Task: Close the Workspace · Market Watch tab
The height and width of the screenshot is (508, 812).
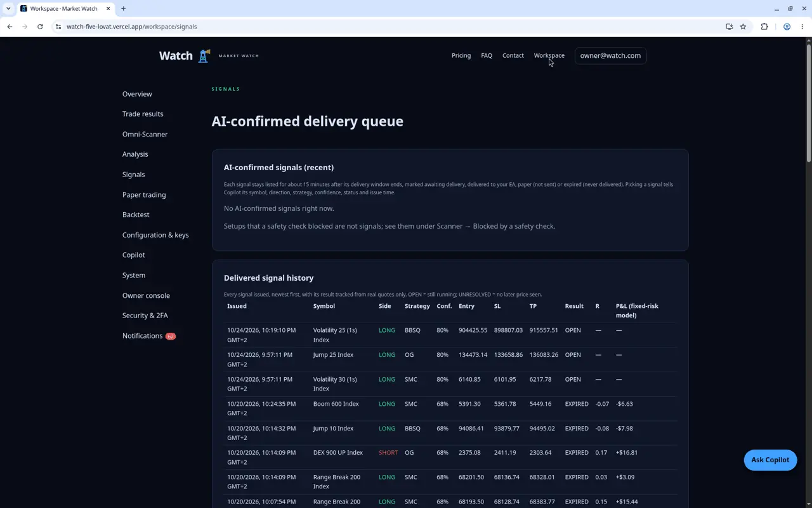Action: pyautogui.click(x=108, y=9)
